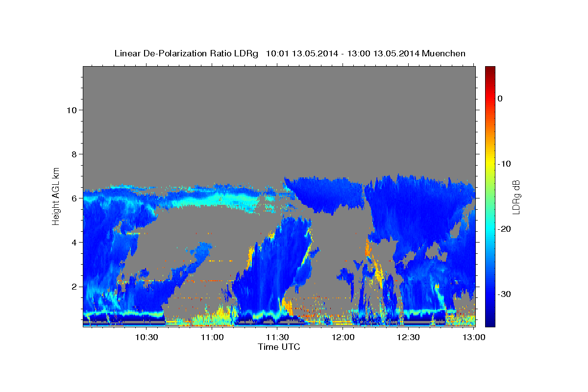Click the height tick label '2'

point(74,286)
